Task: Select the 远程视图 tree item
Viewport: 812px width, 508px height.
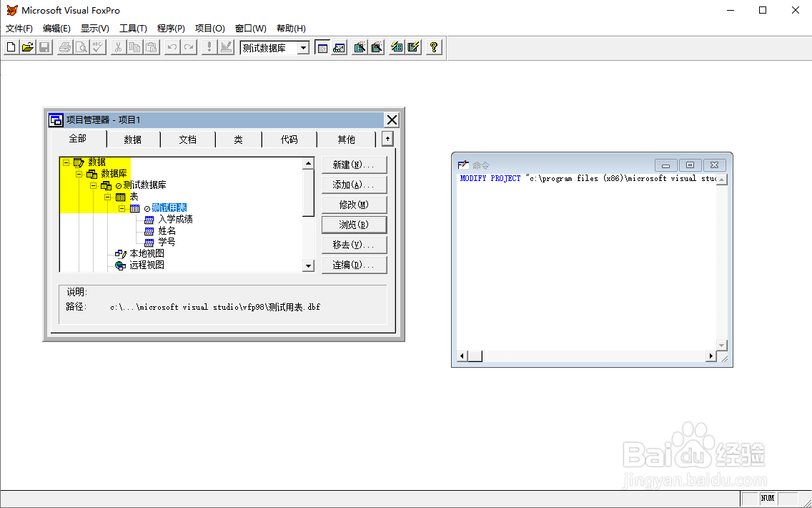Action: pos(147,265)
